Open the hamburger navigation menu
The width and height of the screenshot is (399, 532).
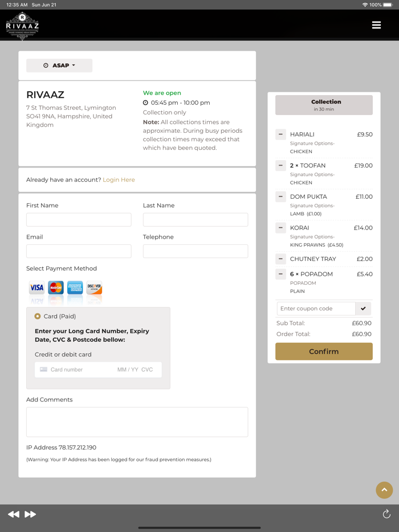[376, 25]
